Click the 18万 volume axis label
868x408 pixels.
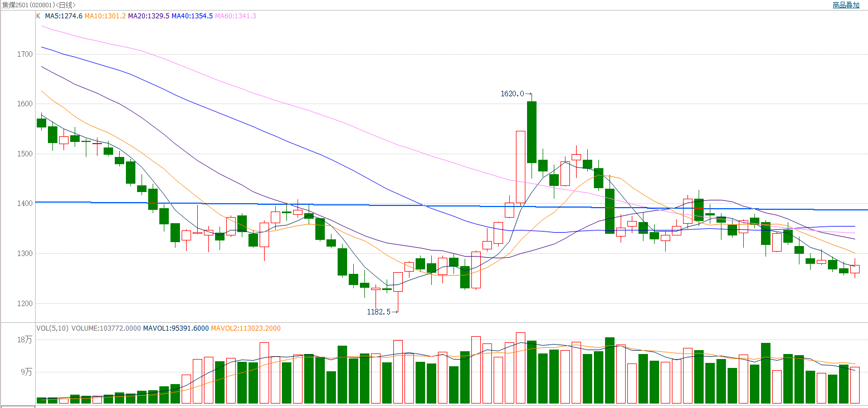(x=26, y=340)
